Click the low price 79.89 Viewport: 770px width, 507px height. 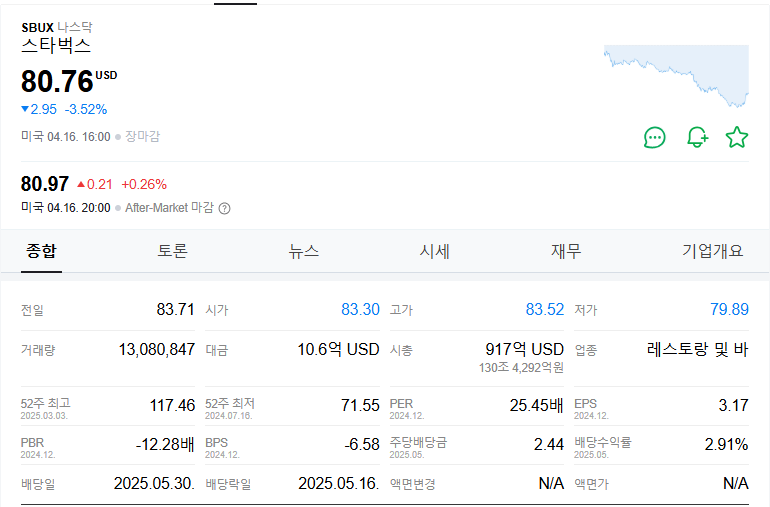(729, 310)
